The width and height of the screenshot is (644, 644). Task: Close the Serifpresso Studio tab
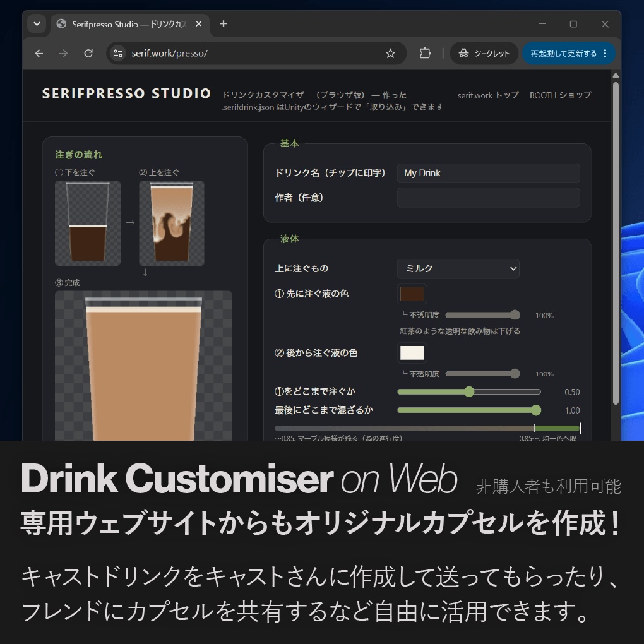pyautogui.click(x=199, y=24)
